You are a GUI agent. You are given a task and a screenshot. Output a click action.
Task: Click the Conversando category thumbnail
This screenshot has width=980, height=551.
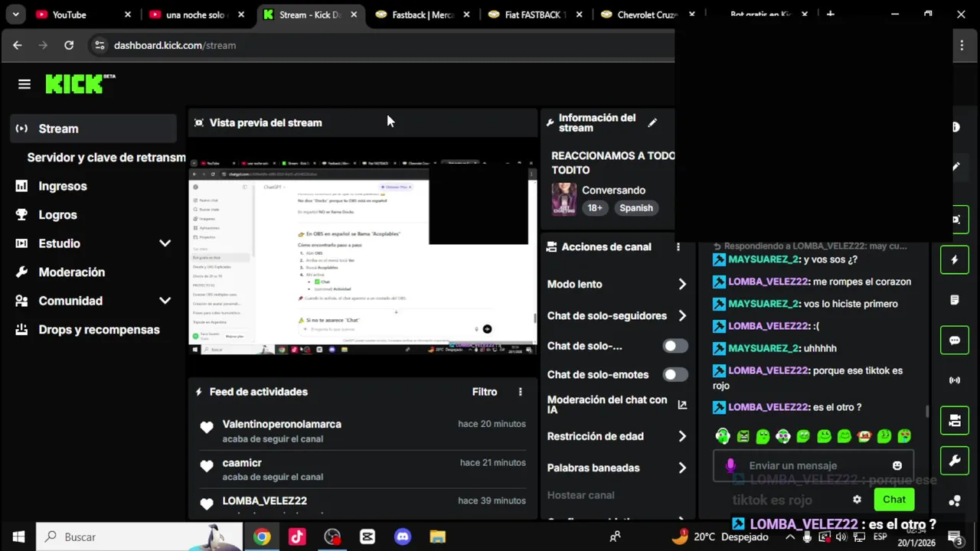[x=564, y=199]
